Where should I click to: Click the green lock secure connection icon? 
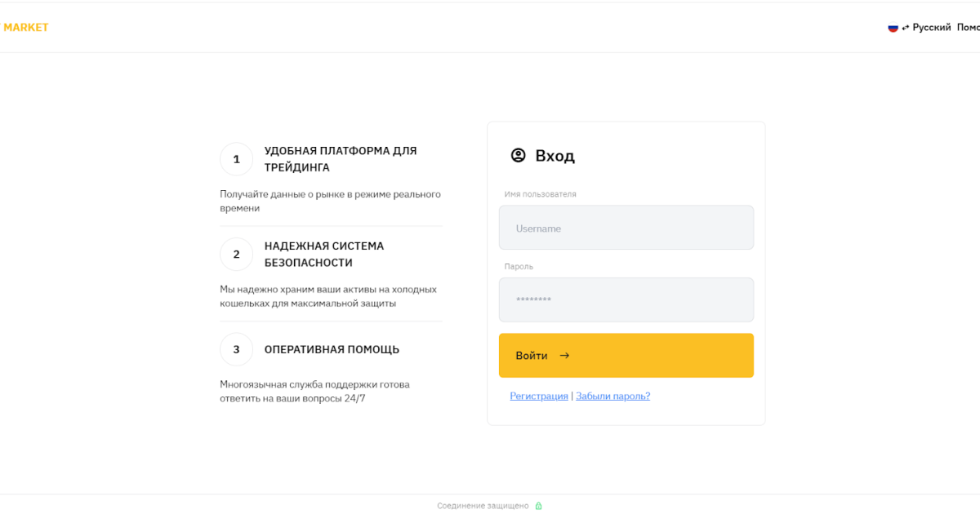tap(538, 506)
